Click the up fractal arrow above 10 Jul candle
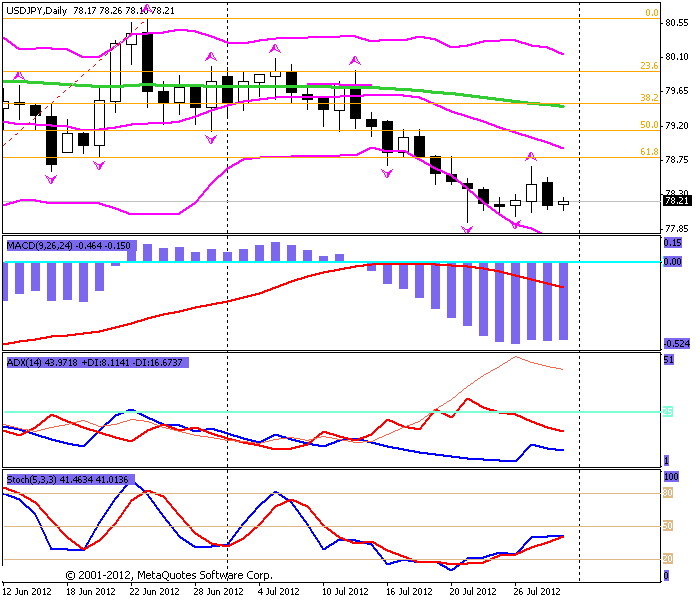 pyautogui.click(x=355, y=61)
